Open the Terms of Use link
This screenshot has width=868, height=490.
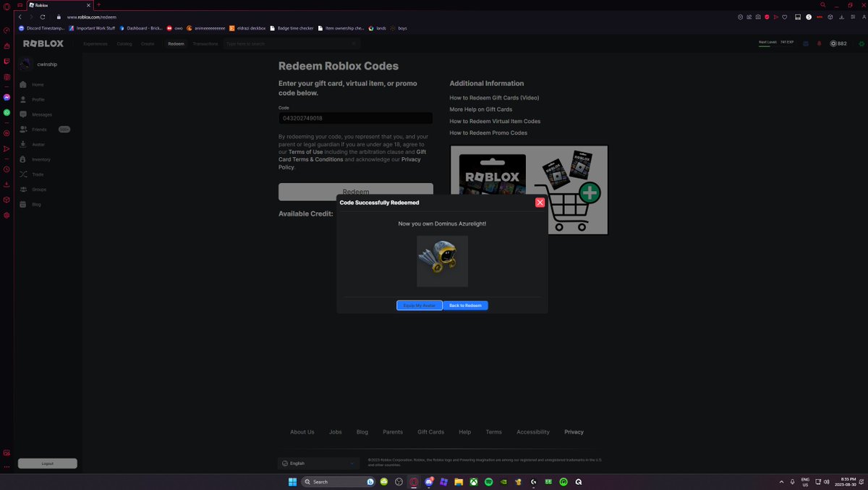[x=305, y=152]
